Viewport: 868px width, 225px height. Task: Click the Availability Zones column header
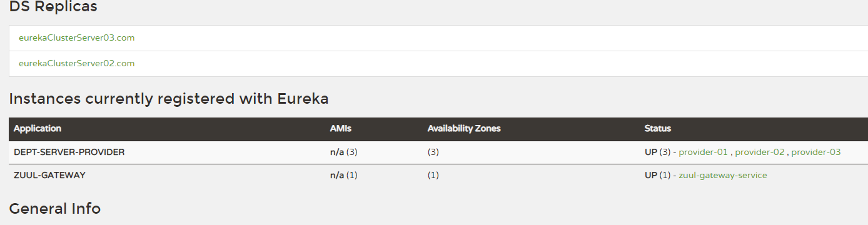[x=464, y=128]
